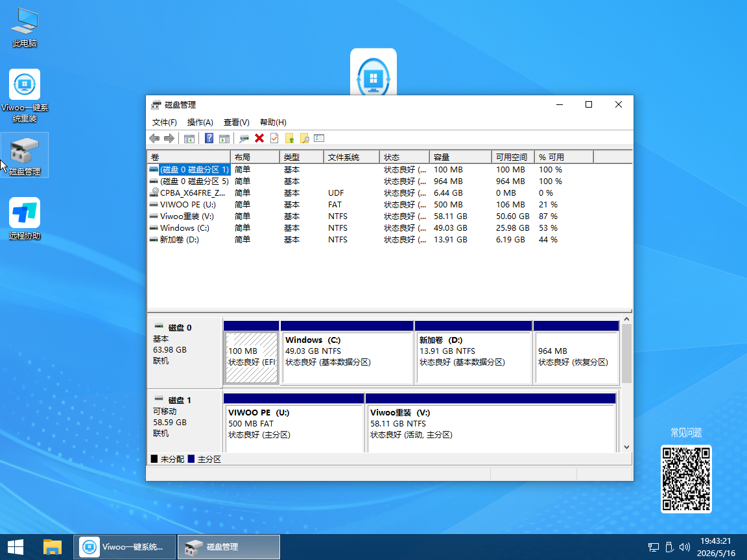This screenshot has height=560, width=747.
Task: Click the red X delete icon
Action: point(259,138)
